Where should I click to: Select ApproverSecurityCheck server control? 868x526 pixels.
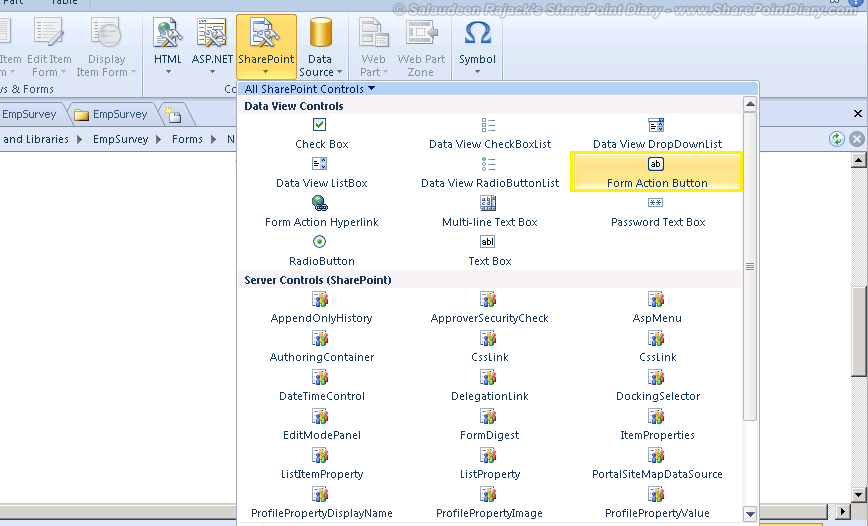click(x=490, y=308)
